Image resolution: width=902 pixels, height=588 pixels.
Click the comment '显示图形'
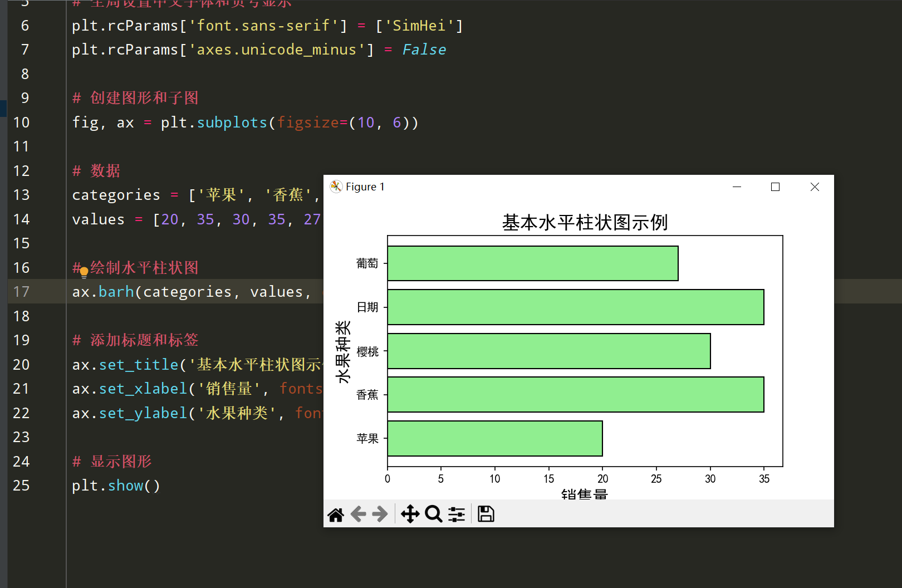click(121, 462)
